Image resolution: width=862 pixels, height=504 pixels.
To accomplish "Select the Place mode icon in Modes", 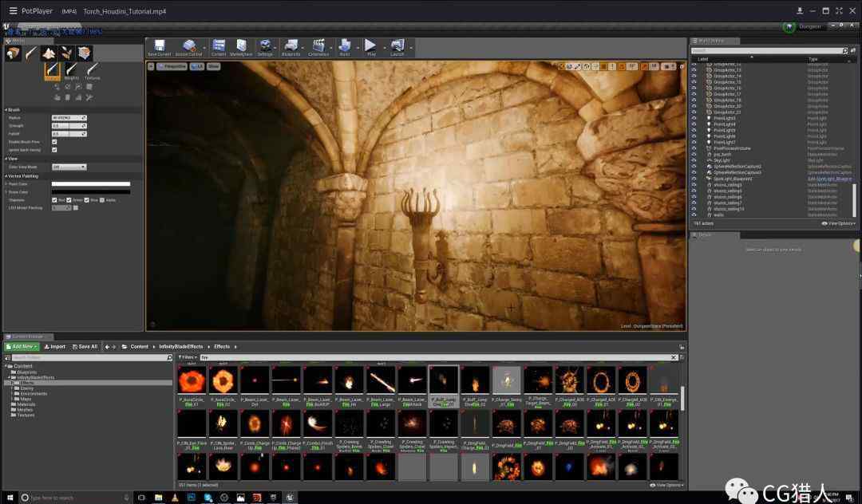I will pyautogui.click(x=14, y=53).
